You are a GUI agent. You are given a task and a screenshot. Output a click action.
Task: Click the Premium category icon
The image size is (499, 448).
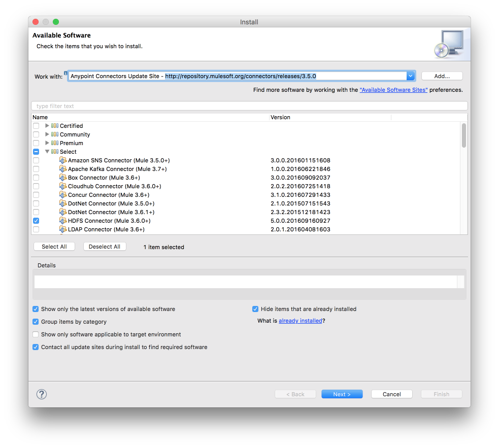click(x=55, y=143)
